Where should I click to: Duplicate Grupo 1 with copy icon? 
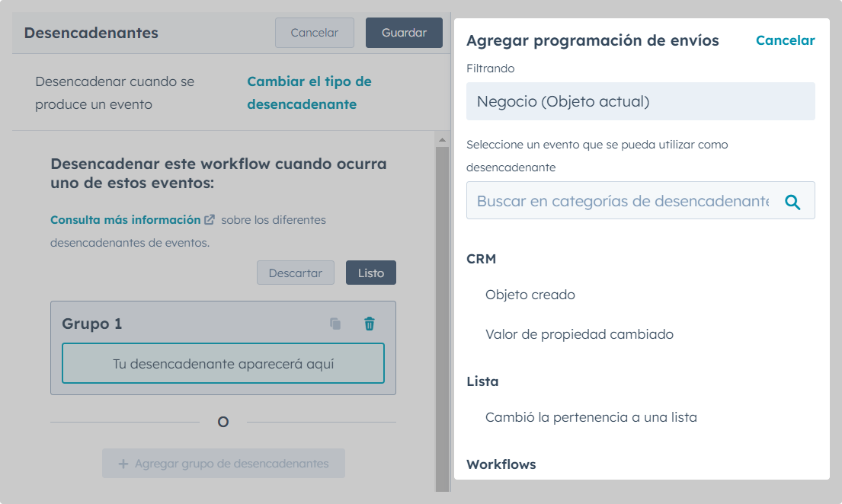pyautogui.click(x=335, y=324)
